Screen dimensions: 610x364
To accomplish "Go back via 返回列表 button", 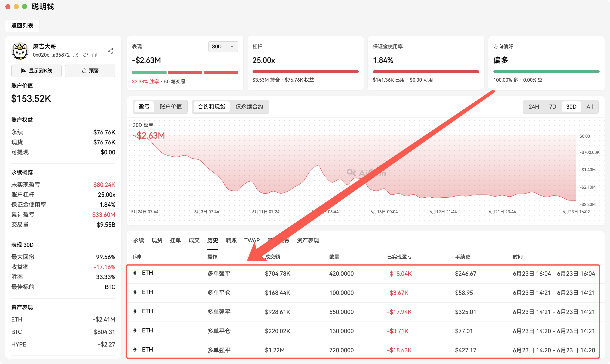I will click(x=22, y=26).
